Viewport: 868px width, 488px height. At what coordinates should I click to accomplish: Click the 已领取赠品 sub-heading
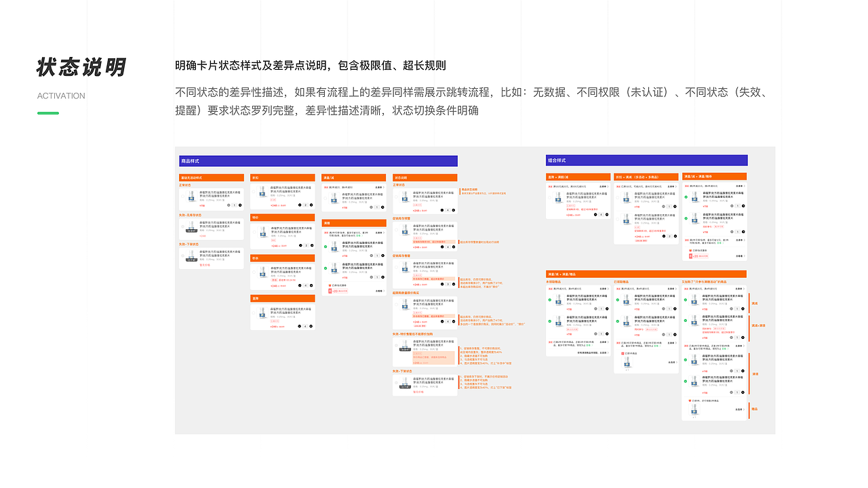coord(621,282)
